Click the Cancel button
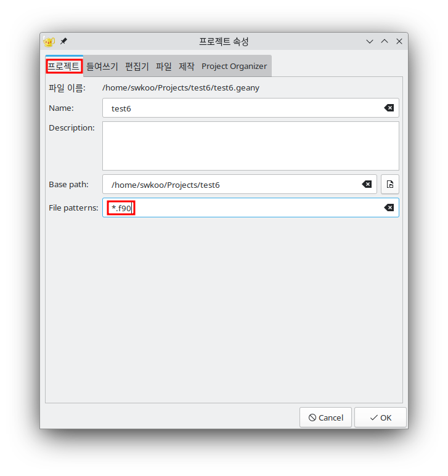The height and width of the screenshot is (476, 448). [x=325, y=418]
